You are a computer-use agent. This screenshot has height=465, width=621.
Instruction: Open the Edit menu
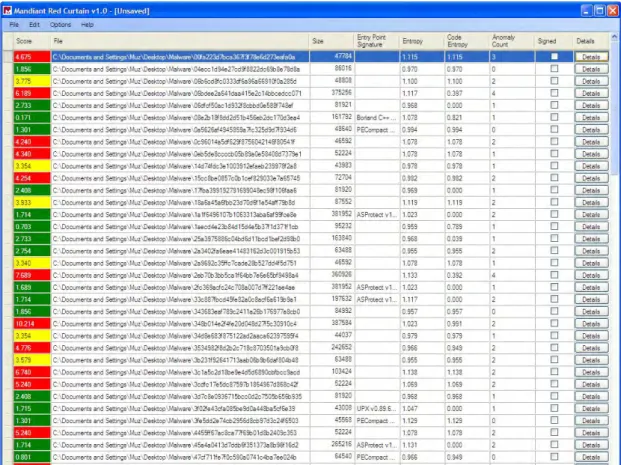34,25
